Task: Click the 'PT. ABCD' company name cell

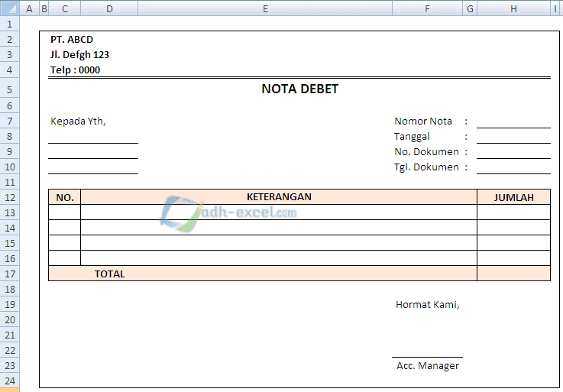Action: pyautogui.click(x=72, y=40)
